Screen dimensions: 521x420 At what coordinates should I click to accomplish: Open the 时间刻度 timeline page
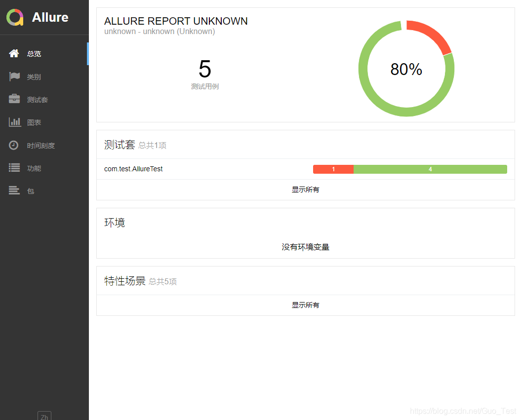point(44,146)
